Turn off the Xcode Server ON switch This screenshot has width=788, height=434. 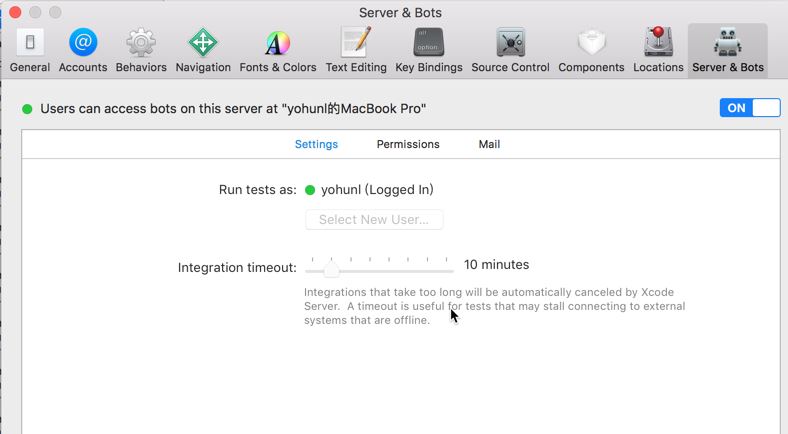[749, 108]
